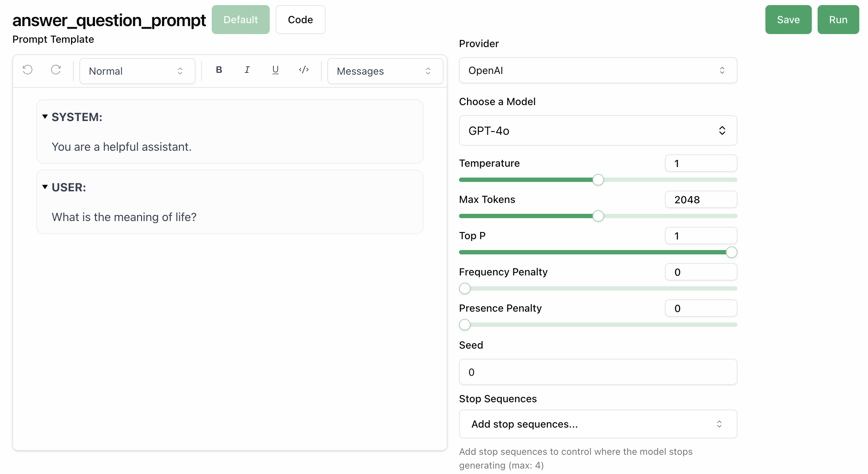
Task: Open the Provider dropdown showing OpenAI
Action: pos(598,70)
